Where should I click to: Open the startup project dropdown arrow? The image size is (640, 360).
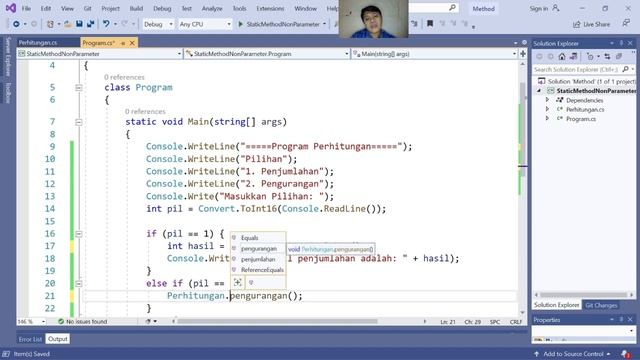[324, 24]
